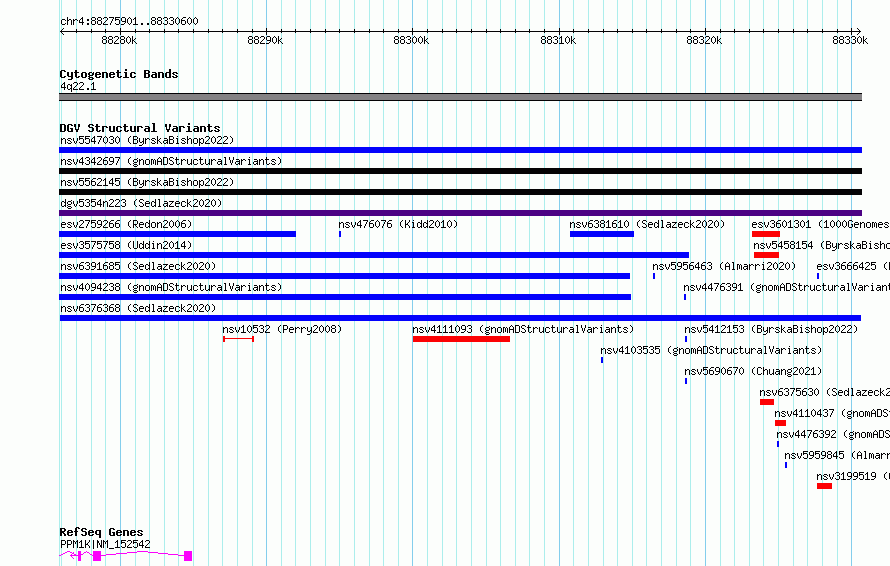Click the blue bar of nsv4094238

[x=345, y=297]
